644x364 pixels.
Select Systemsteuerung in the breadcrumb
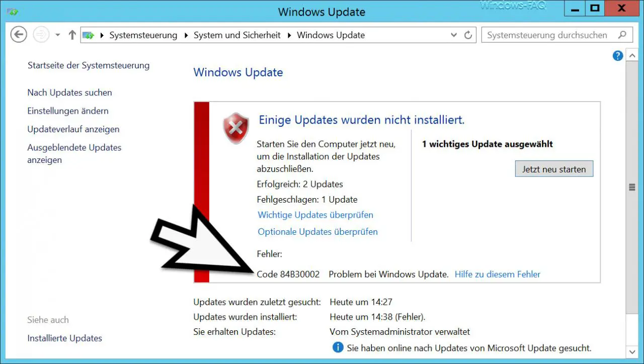(x=143, y=35)
